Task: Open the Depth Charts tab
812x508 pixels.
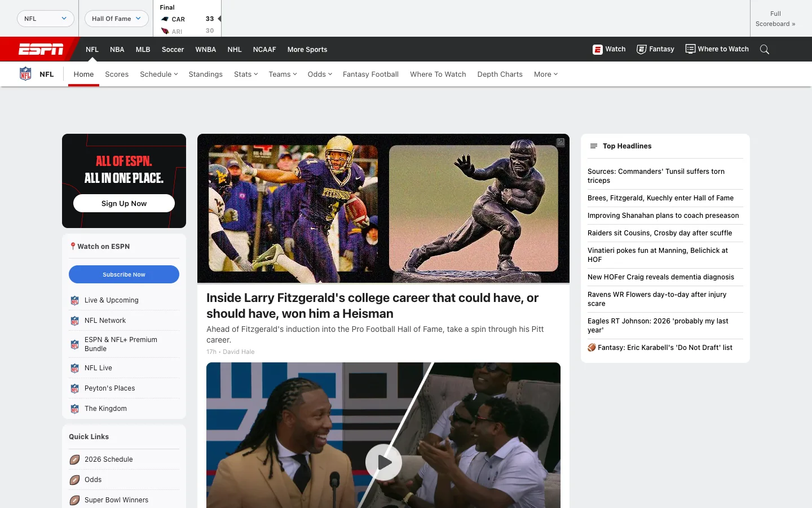Action: (500, 74)
